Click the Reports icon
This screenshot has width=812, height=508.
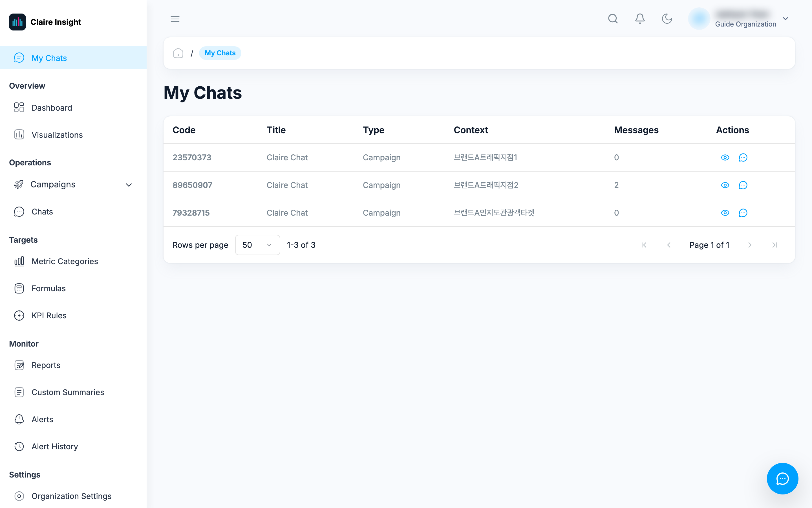[x=19, y=365]
